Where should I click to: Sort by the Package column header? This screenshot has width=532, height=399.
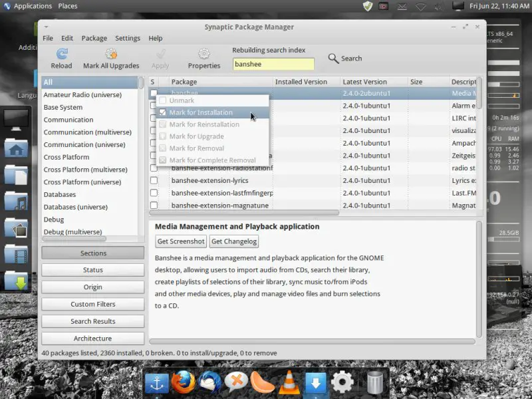221,82
